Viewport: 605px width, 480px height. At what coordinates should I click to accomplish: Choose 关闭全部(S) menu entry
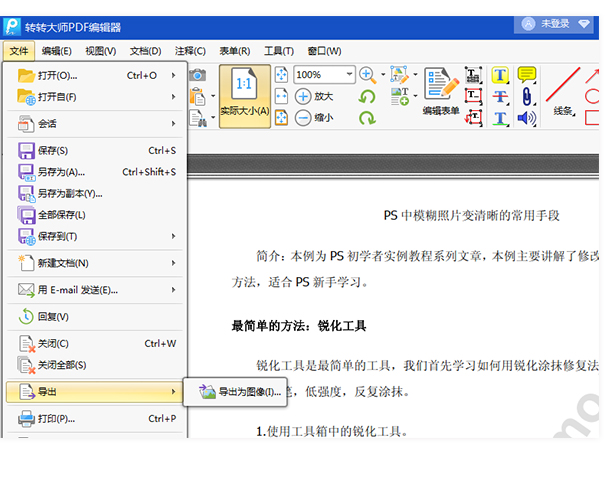coord(95,365)
